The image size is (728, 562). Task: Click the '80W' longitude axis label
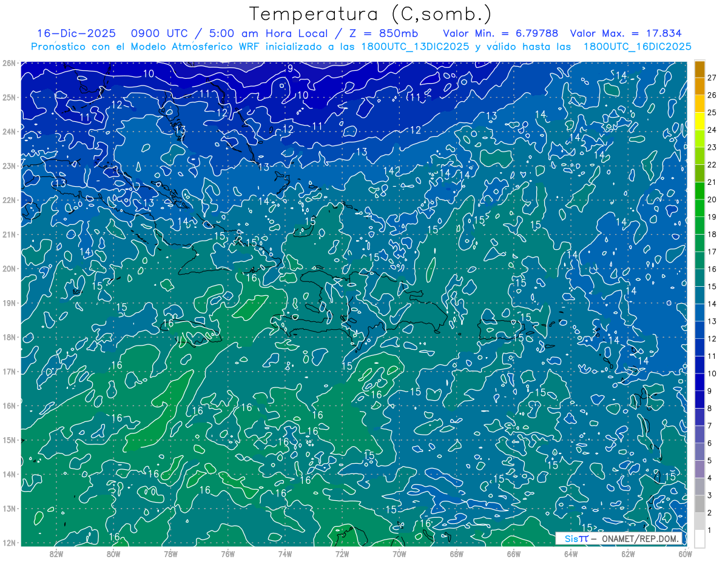[113, 554]
